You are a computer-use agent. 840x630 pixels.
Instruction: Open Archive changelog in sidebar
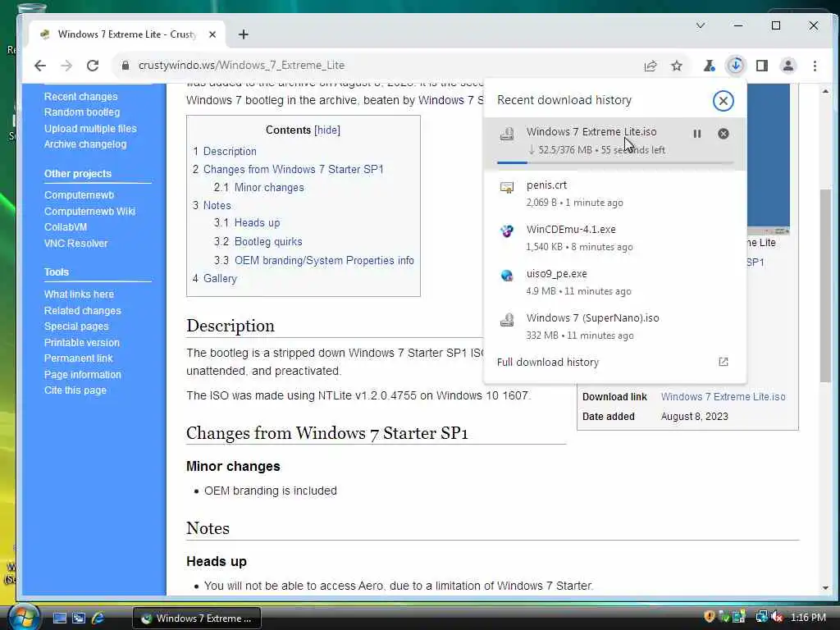pos(85,144)
